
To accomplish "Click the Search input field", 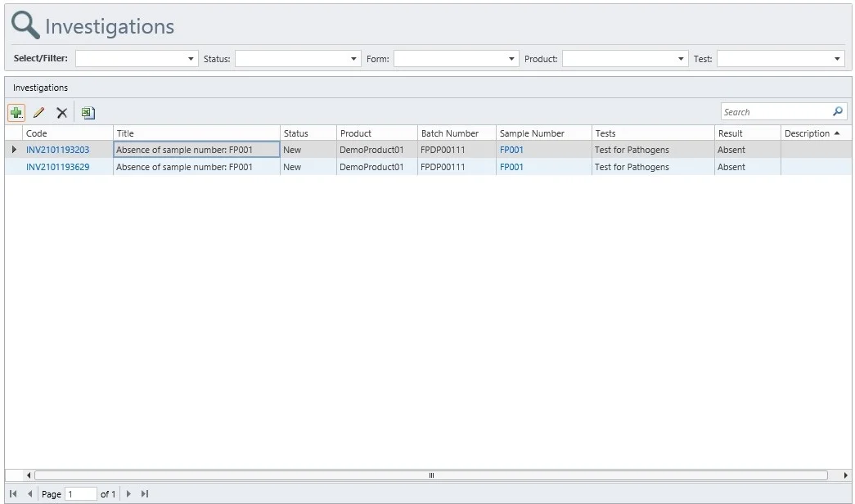I will tap(773, 112).
